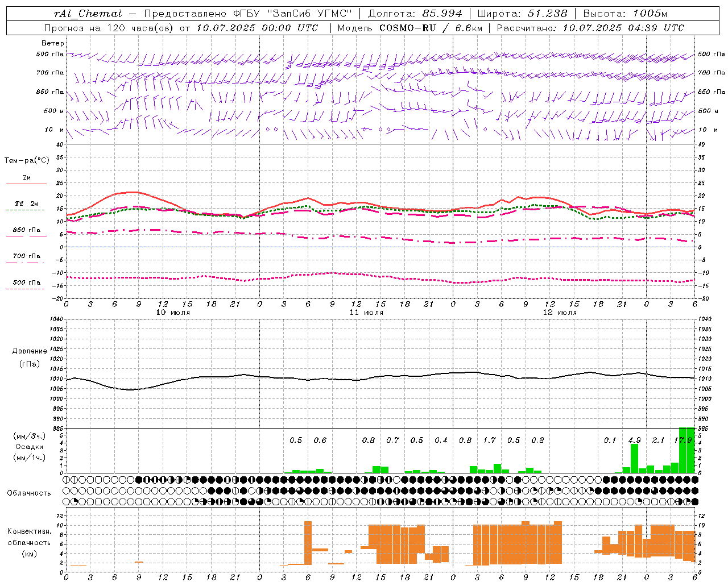Screen dimensions: 728x582
Task: Select the 4.9 precipitation total value
Action: point(635,440)
